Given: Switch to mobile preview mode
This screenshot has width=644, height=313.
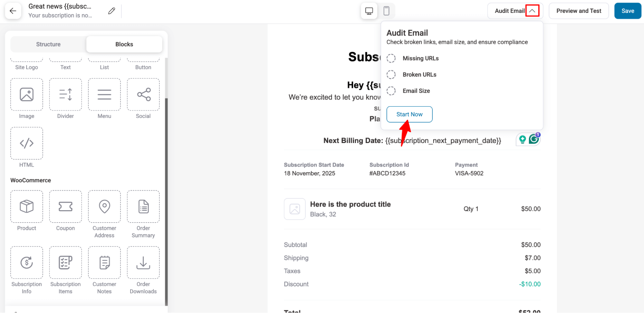Looking at the screenshot, I should 386,11.
